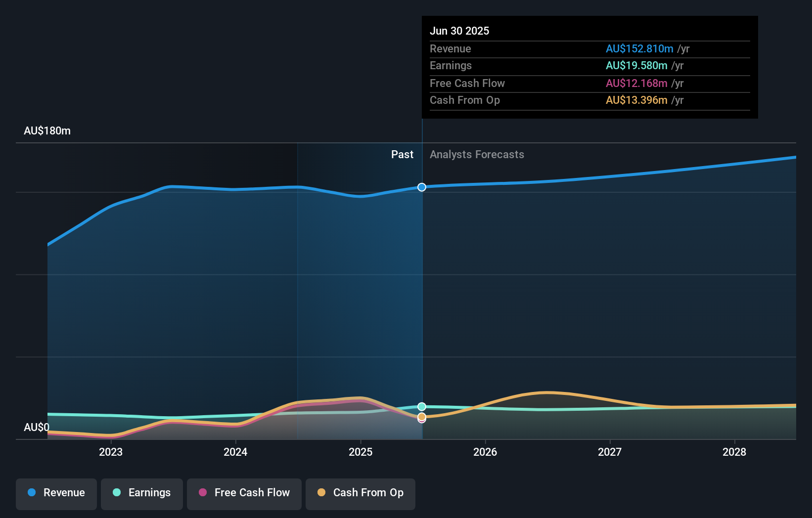Click the Cash From Op legend button

click(360, 493)
